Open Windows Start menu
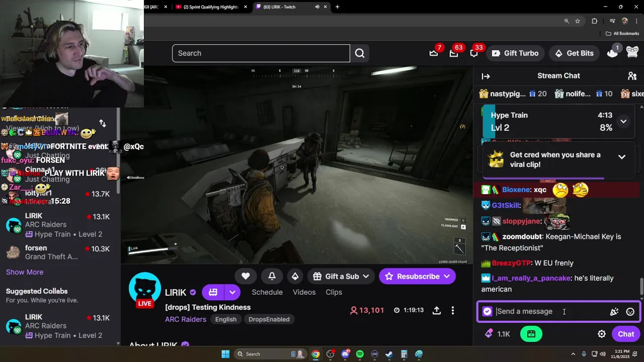Viewport: 644px width, 362px height. coord(225,354)
